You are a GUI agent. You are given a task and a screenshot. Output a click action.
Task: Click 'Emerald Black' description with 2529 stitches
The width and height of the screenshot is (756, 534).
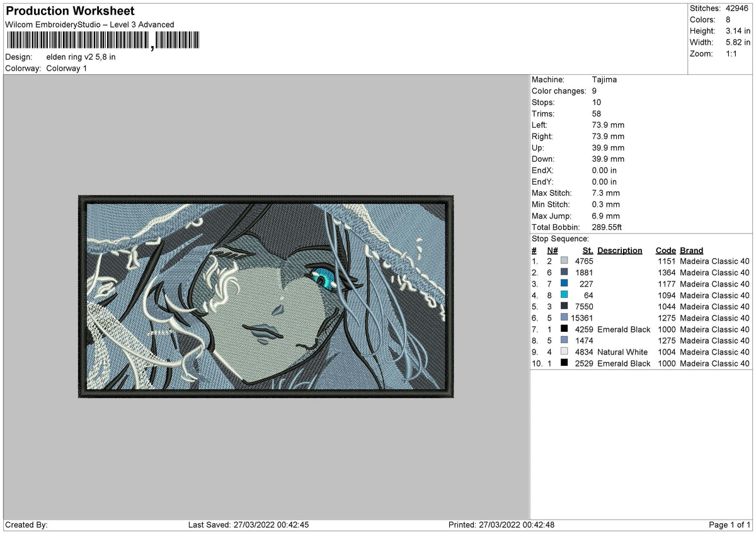624,363
